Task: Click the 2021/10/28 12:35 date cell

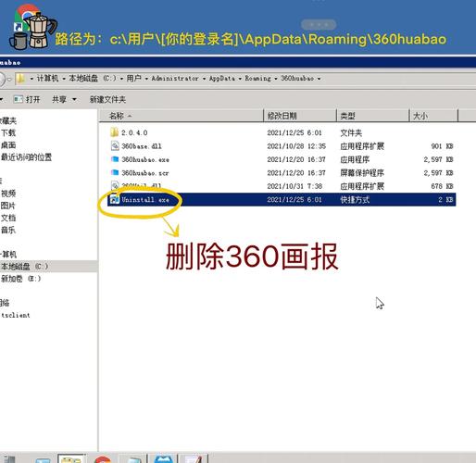Action: click(x=296, y=146)
